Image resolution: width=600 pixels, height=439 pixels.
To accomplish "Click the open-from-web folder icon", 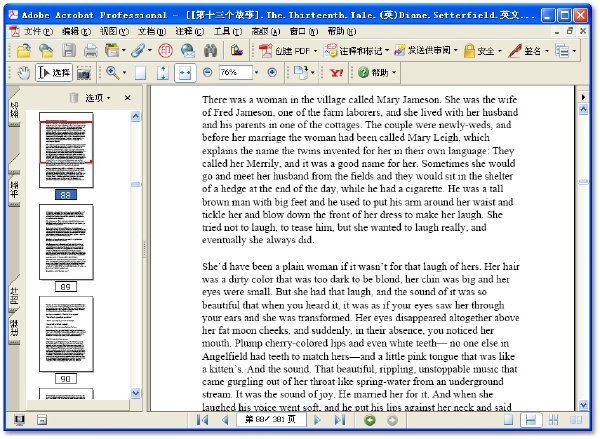I will click(x=46, y=51).
